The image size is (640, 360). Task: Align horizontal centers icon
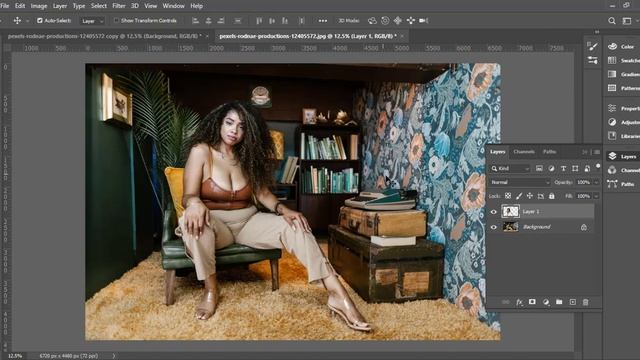pos(208,20)
